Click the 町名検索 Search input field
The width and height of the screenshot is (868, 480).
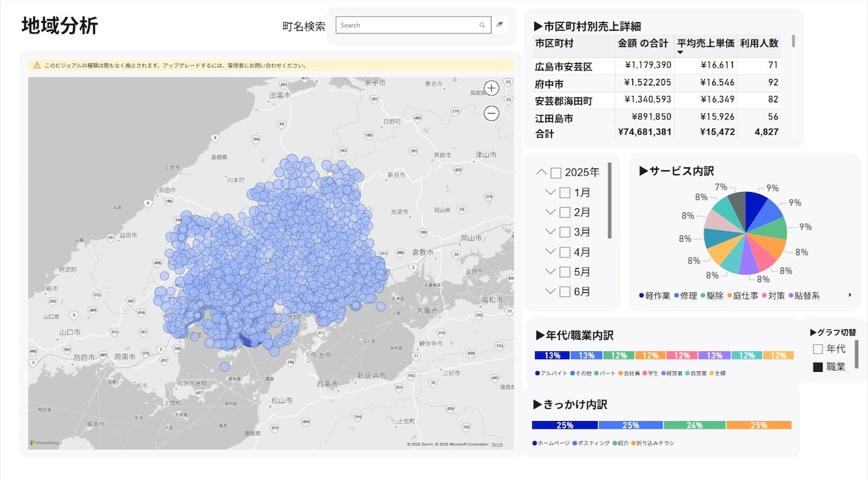tap(413, 25)
